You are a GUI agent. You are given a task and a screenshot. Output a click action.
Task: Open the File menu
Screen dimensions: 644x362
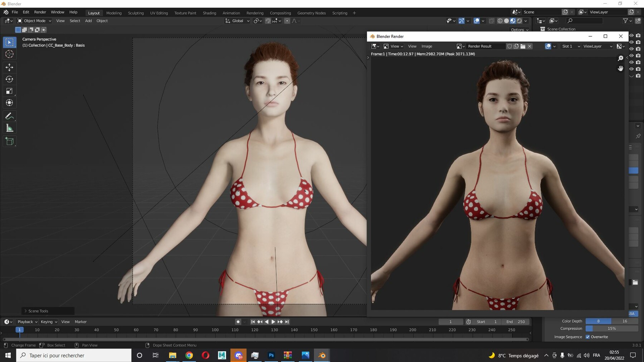pyautogui.click(x=15, y=12)
